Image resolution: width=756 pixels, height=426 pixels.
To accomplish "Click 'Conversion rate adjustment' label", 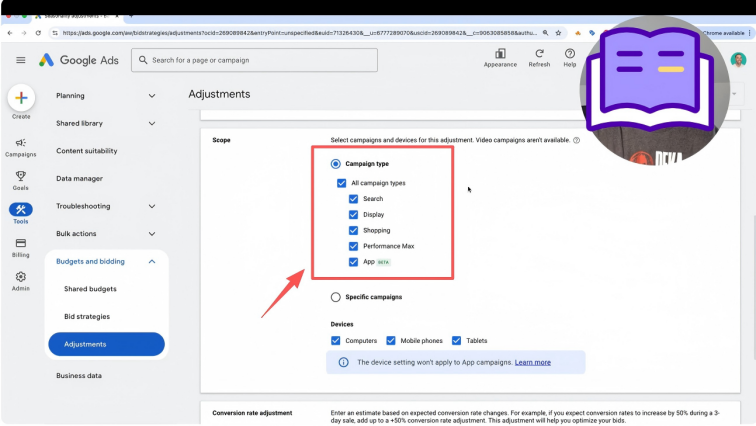I will click(252, 413).
